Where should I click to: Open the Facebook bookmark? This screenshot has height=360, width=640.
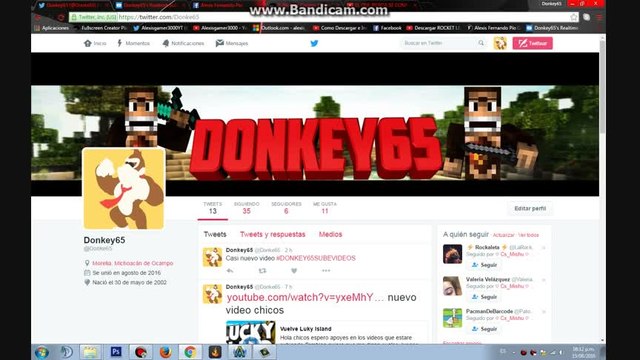tap(387, 28)
